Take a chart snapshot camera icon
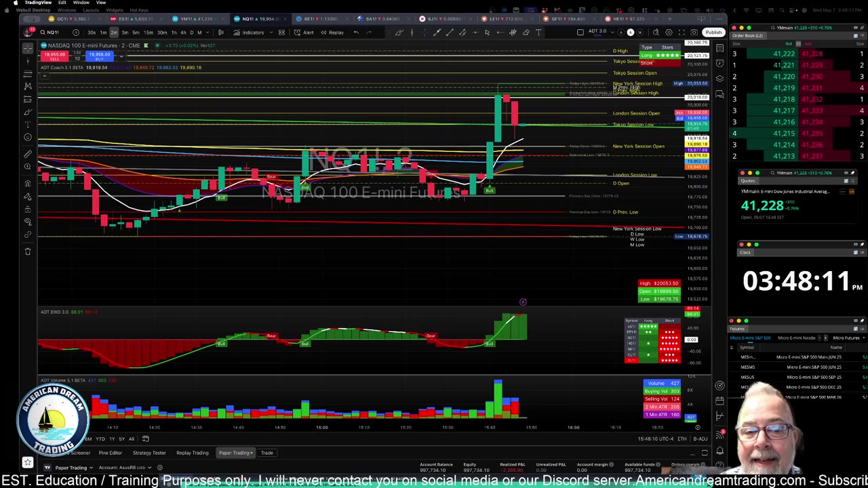This screenshot has height=488, width=868. coord(694,33)
